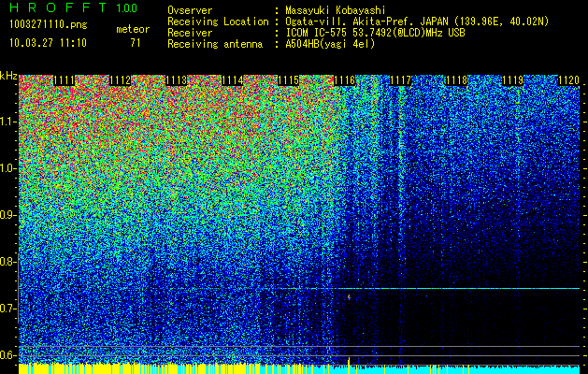Click the Receiving Location label
Image resolution: width=588 pixels, height=374 pixels.
click(x=218, y=22)
